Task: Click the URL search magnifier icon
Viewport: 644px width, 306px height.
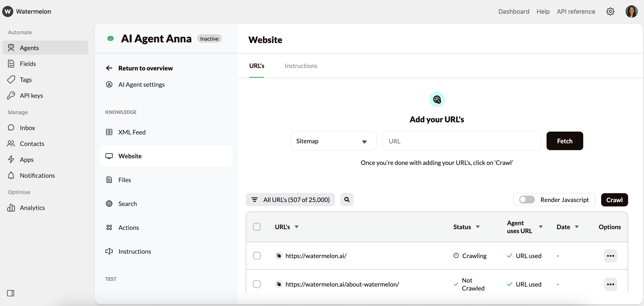Action: coord(347,200)
